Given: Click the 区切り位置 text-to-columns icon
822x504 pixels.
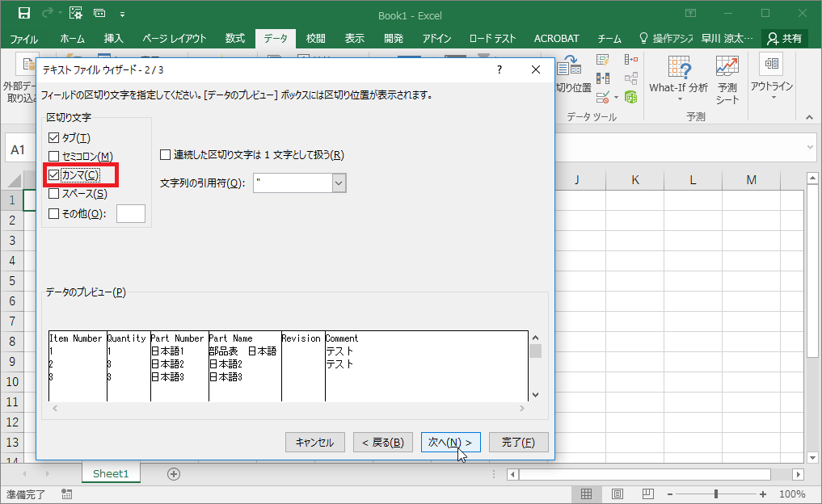Looking at the screenshot, I should (x=573, y=74).
